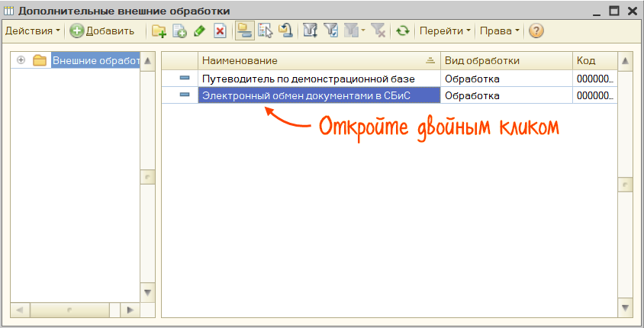Open the set filter dialog icon
This screenshot has height=328, width=644.
click(310, 31)
